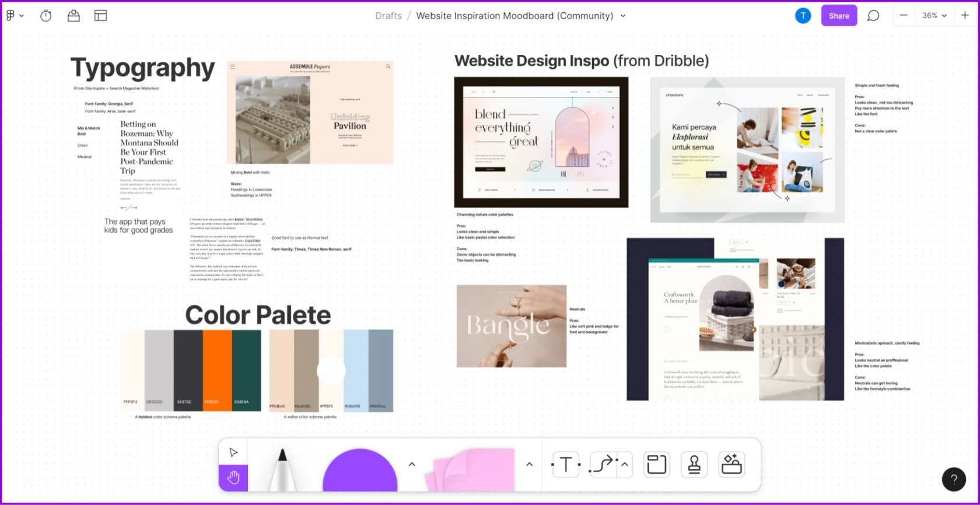This screenshot has height=505, width=980.
Task: Click the purple Share button
Action: pos(839,16)
